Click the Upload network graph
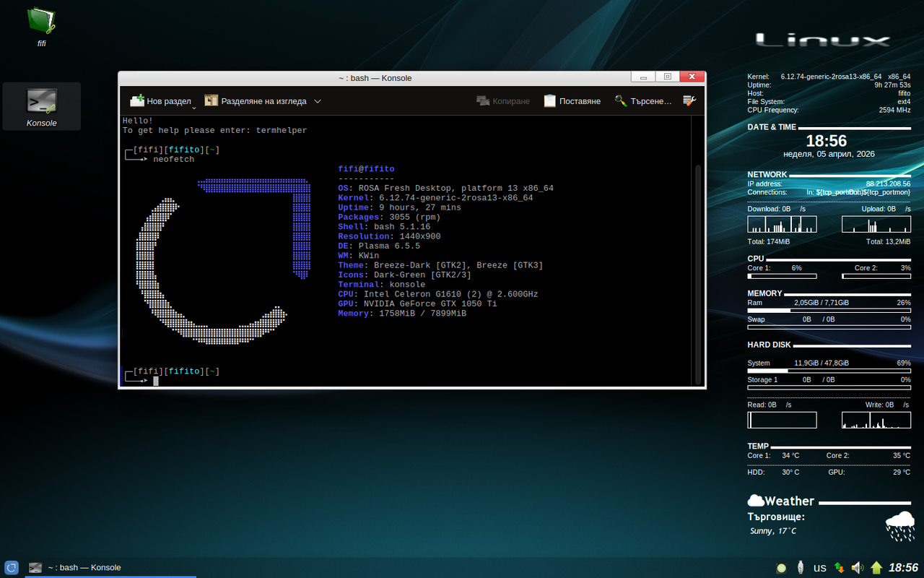924x578 pixels. pyautogui.click(x=876, y=224)
